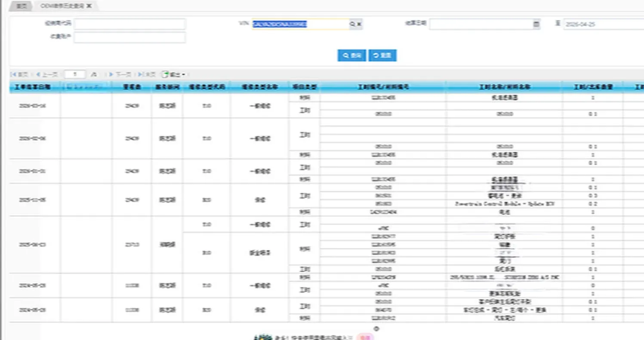Click the highlighted VIN input field
The width and height of the screenshot is (644, 340).
click(x=300, y=24)
